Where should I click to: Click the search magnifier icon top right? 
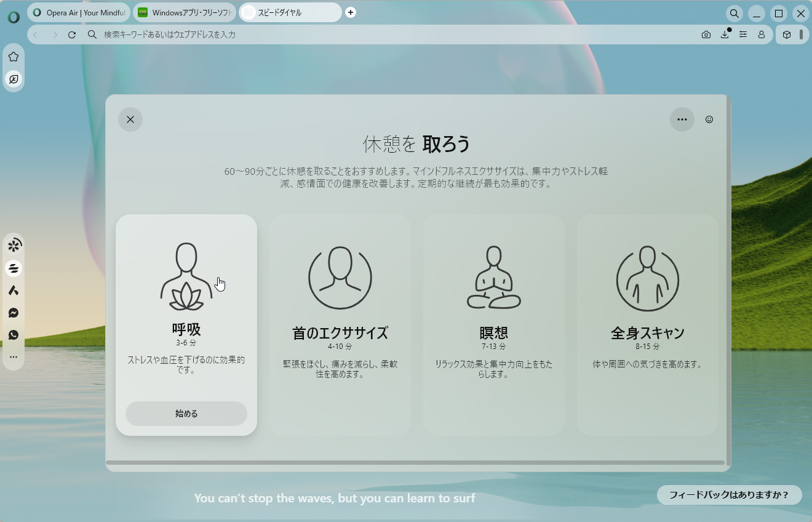click(734, 13)
